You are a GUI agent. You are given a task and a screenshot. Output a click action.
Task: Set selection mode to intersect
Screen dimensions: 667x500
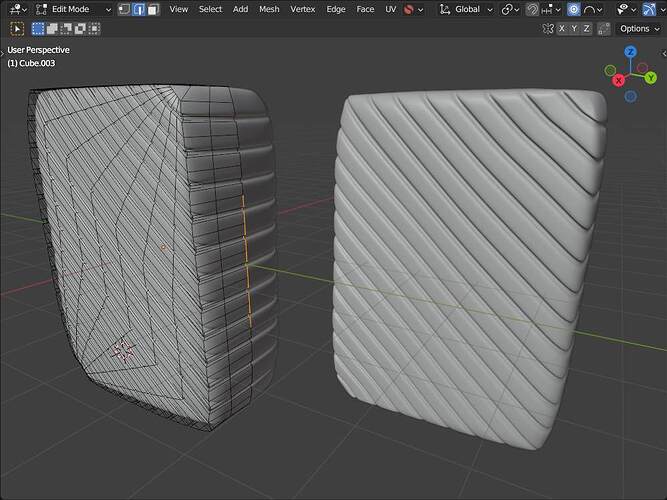[94, 29]
